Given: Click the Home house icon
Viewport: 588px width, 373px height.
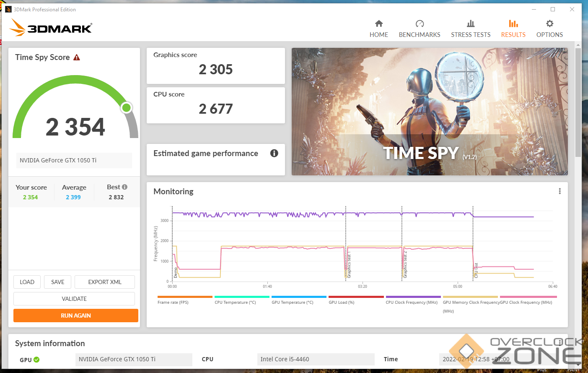Looking at the screenshot, I should (x=379, y=23).
